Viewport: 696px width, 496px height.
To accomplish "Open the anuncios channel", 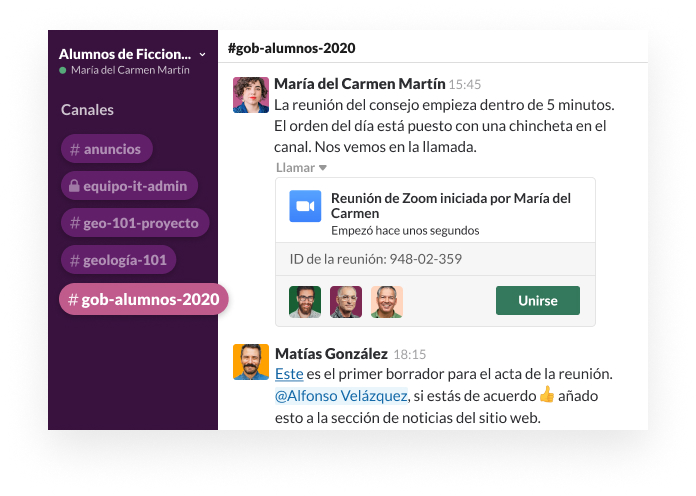I will click(x=106, y=149).
